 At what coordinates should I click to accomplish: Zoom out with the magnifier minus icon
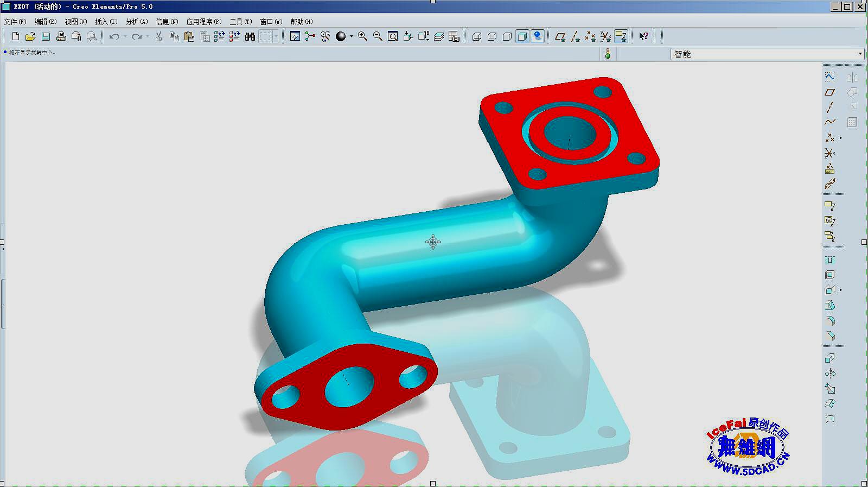pyautogui.click(x=378, y=36)
